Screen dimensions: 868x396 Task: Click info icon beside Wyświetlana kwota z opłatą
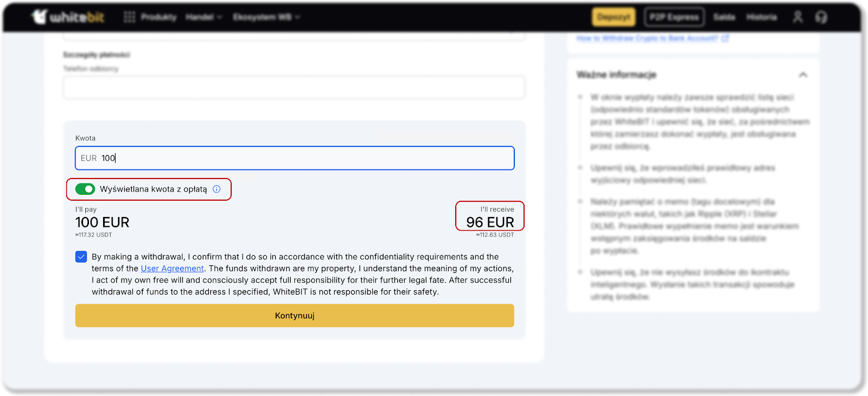[x=216, y=189]
